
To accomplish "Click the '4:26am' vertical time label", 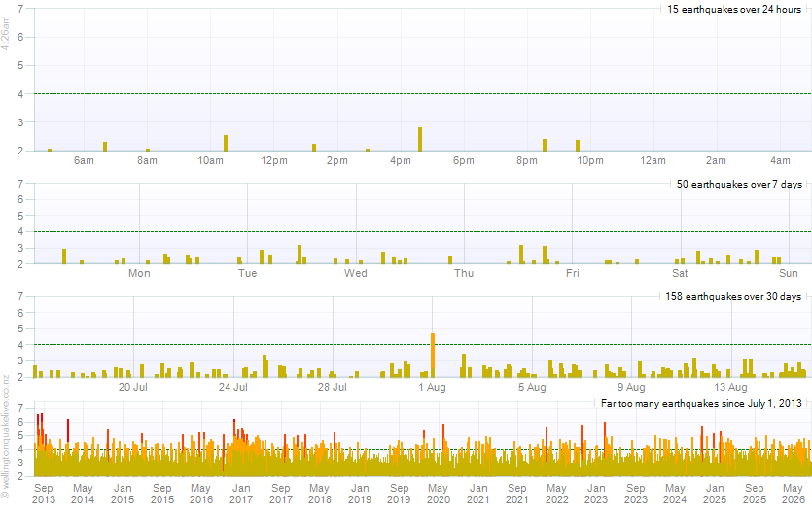I will (x=5, y=33).
